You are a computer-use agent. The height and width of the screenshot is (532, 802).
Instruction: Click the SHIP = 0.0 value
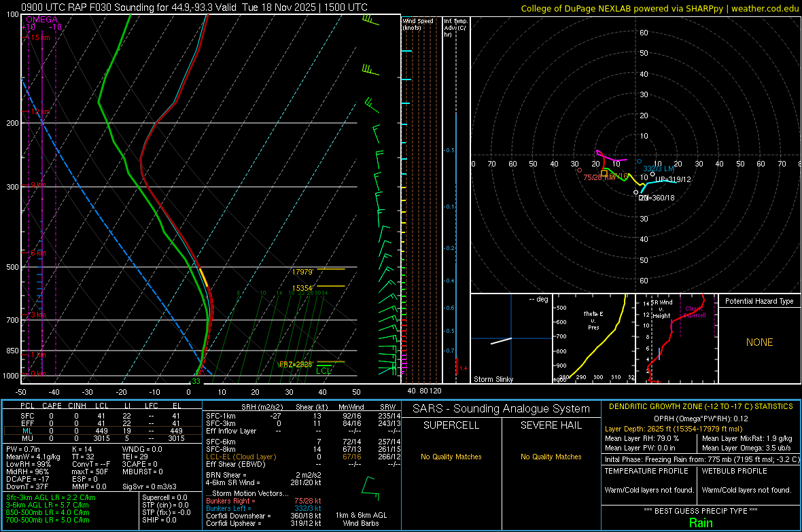(x=159, y=520)
